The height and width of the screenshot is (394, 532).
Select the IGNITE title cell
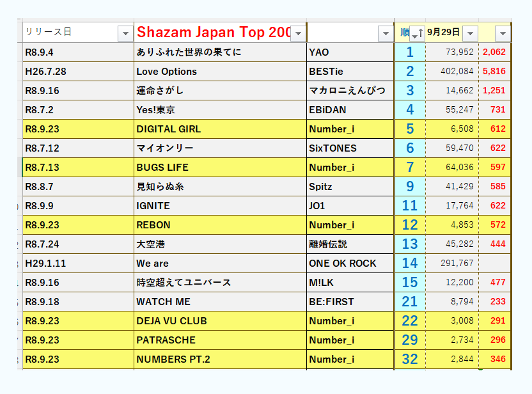[220, 206]
